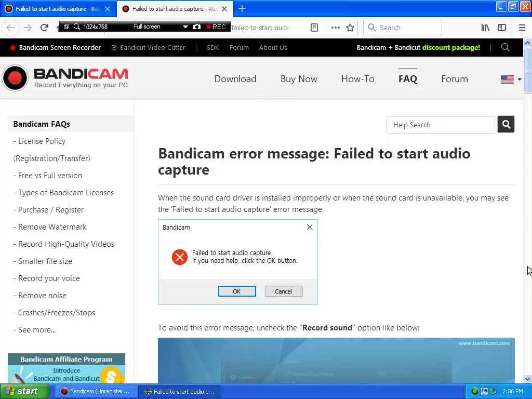Viewport: 532px width, 399px height.
Task: Click the Help Search magnifier button
Action: [506, 125]
